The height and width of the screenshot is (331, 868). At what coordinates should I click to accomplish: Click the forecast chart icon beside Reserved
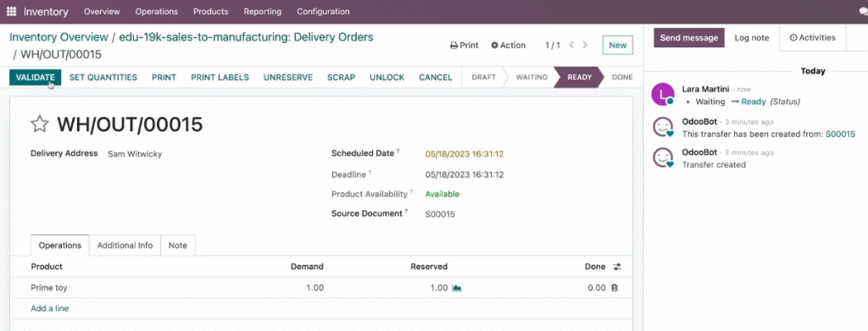pos(457,288)
